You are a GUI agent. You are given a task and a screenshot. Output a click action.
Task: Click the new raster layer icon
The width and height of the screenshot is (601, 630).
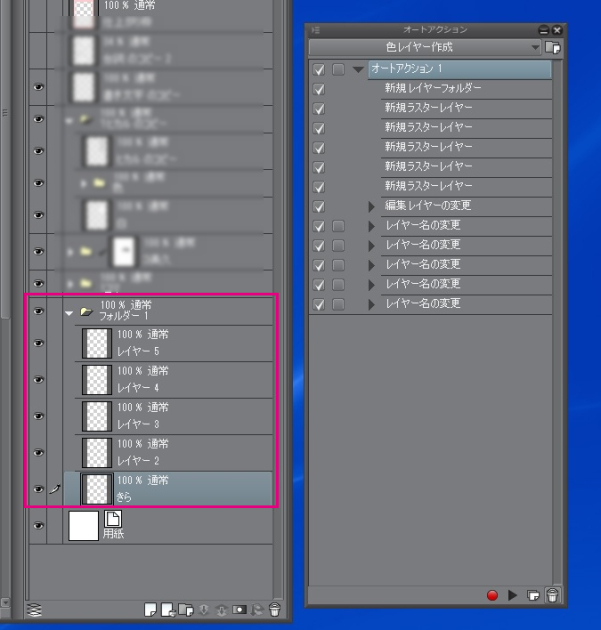[150, 610]
